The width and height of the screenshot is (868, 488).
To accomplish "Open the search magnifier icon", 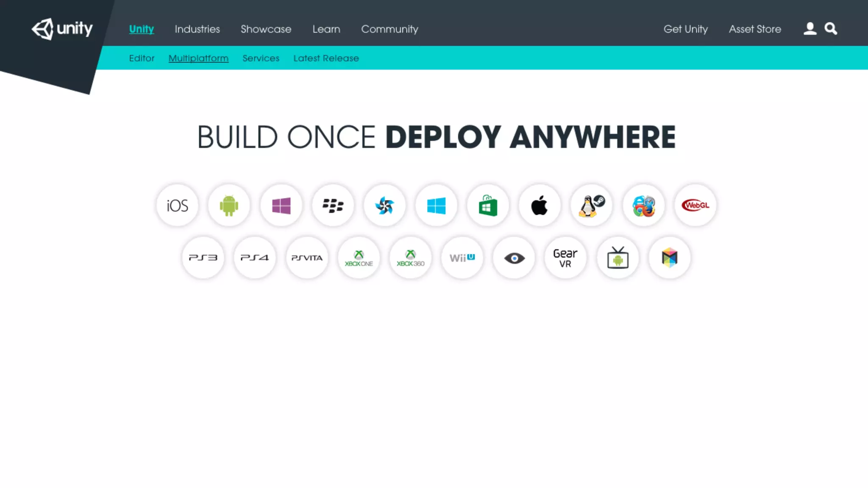I will pyautogui.click(x=831, y=28).
